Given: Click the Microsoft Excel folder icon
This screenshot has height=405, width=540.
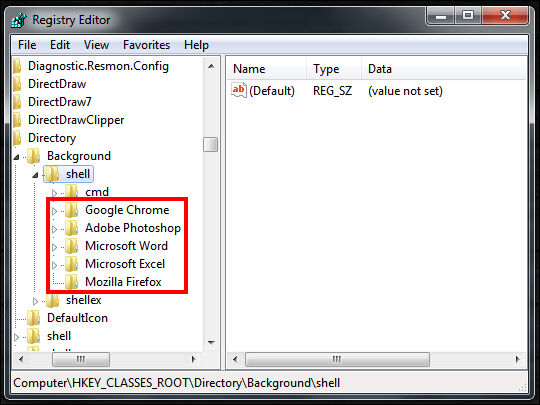Looking at the screenshot, I should pos(71,264).
